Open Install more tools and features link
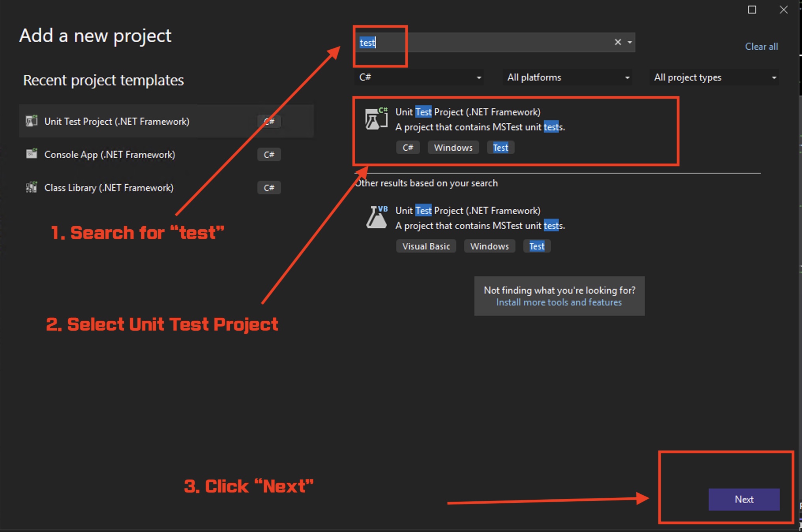This screenshot has height=532, width=802. pyautogui.click(x=558, y=302)
